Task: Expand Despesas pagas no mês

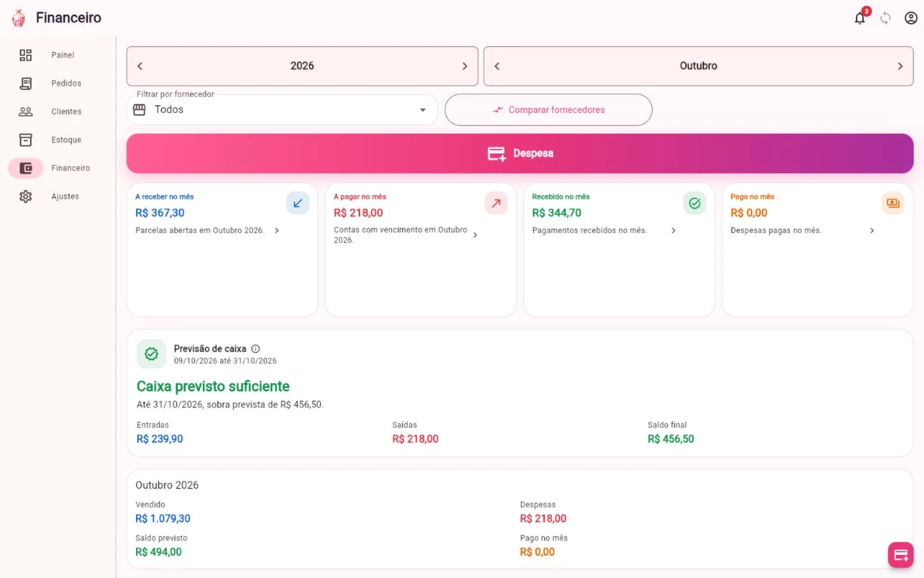Action: point(871,231)
